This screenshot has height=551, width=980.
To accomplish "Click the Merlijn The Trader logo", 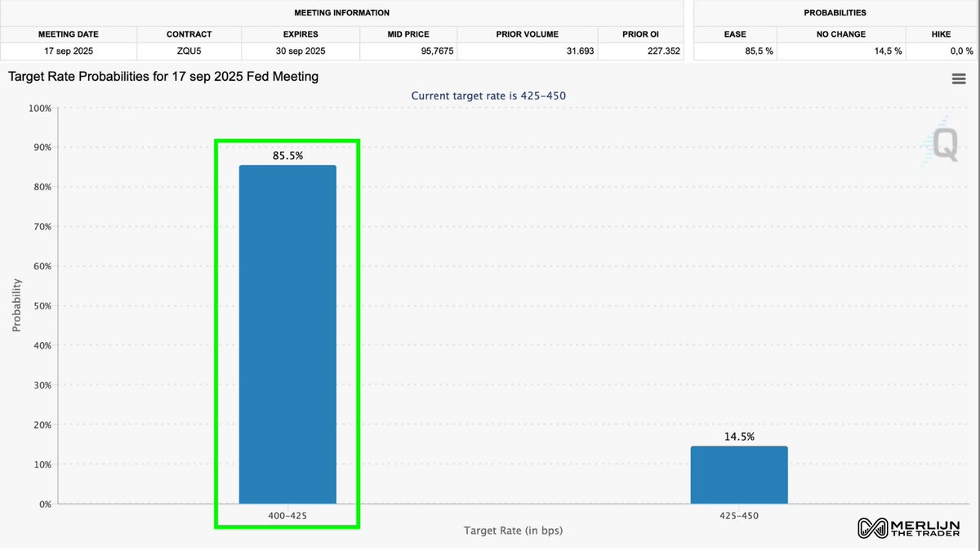I will coord(909,529).
